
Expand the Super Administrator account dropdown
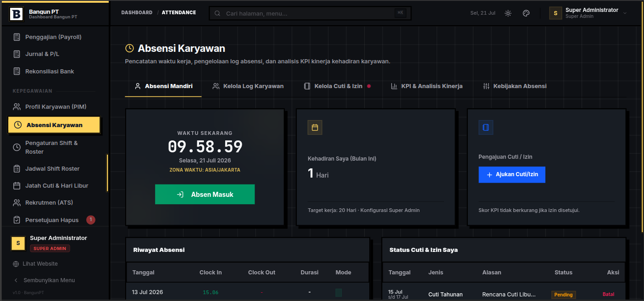click(588, 13)
